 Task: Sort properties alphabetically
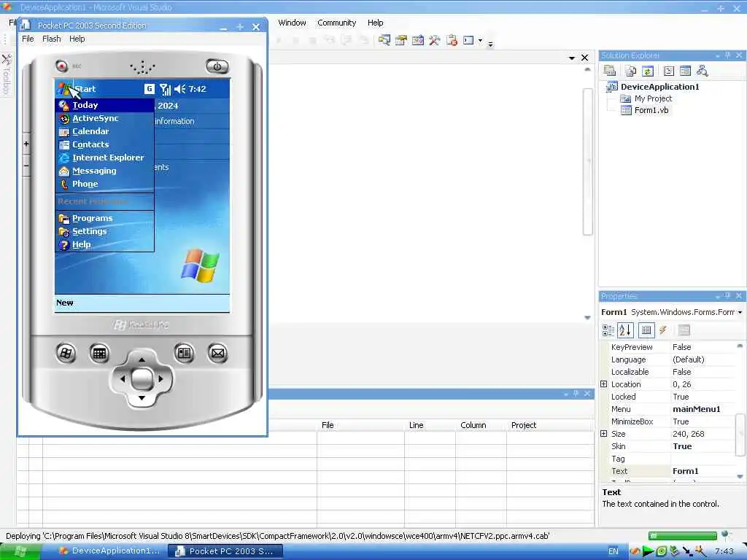tap(625, 330)
